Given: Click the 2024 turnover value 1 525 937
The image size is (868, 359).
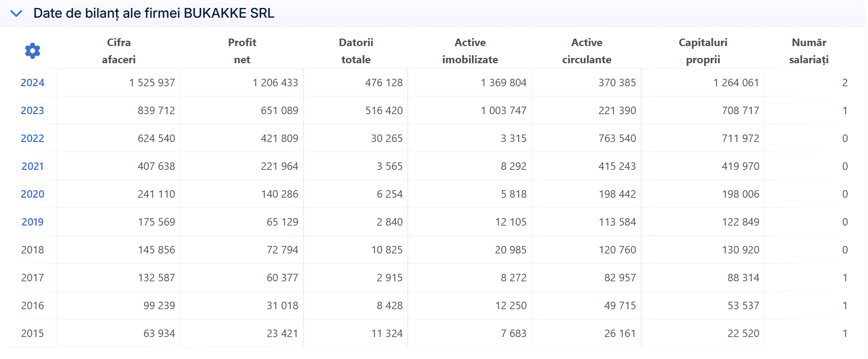Looking at the screenshot, I should 152,83.
